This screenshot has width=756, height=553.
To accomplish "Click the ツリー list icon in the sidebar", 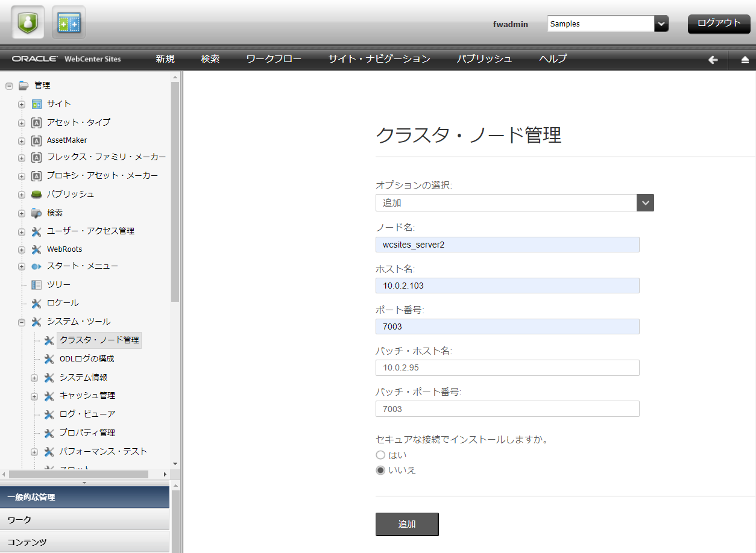I will 36,284.
